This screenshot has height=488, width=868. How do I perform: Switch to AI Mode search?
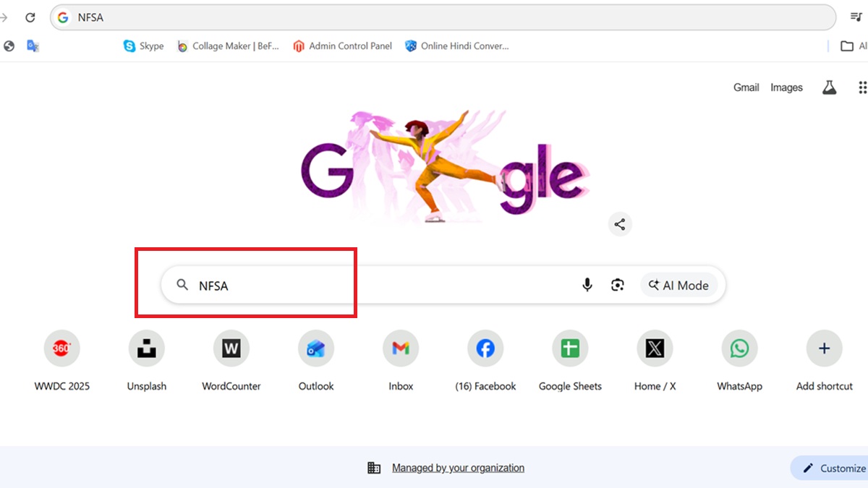click(678, 286)
